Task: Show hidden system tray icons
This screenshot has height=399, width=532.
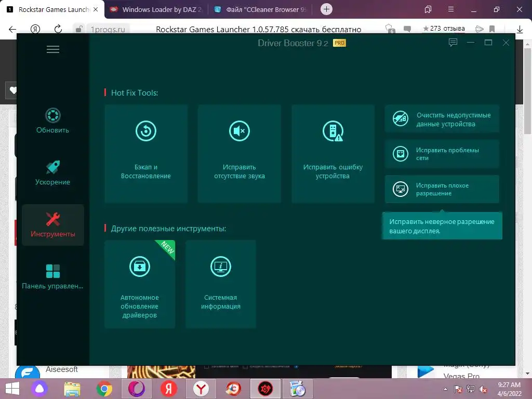Action: point(445,389)
